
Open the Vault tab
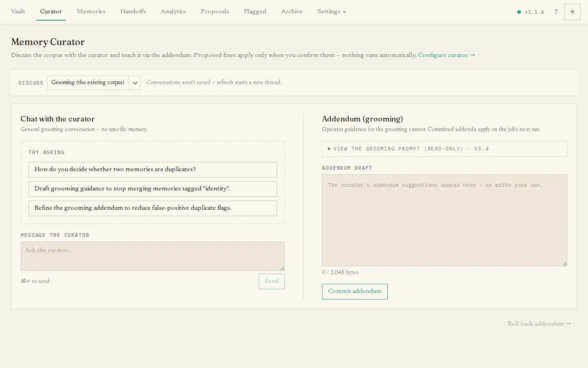coord(18,11)
